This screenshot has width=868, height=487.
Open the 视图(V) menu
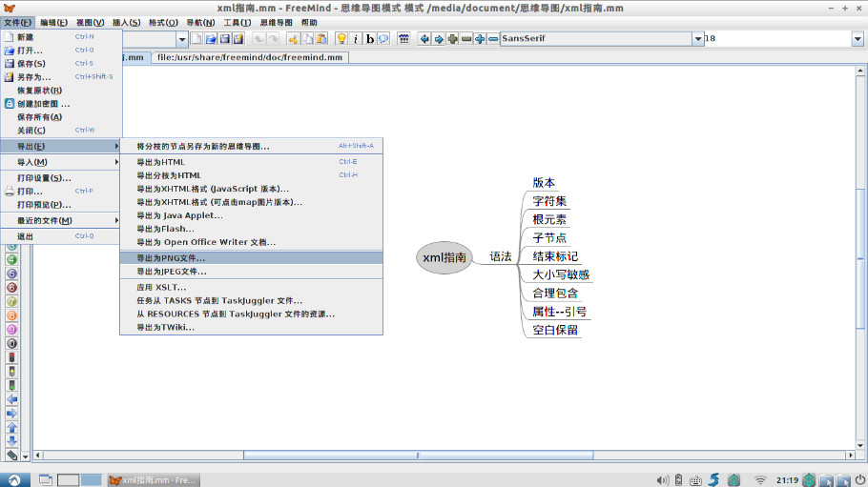click(x=91, y=22)
